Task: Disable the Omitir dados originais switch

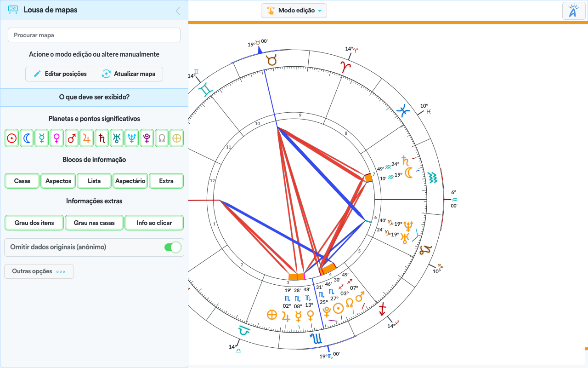Action: [x=173, y=247]
